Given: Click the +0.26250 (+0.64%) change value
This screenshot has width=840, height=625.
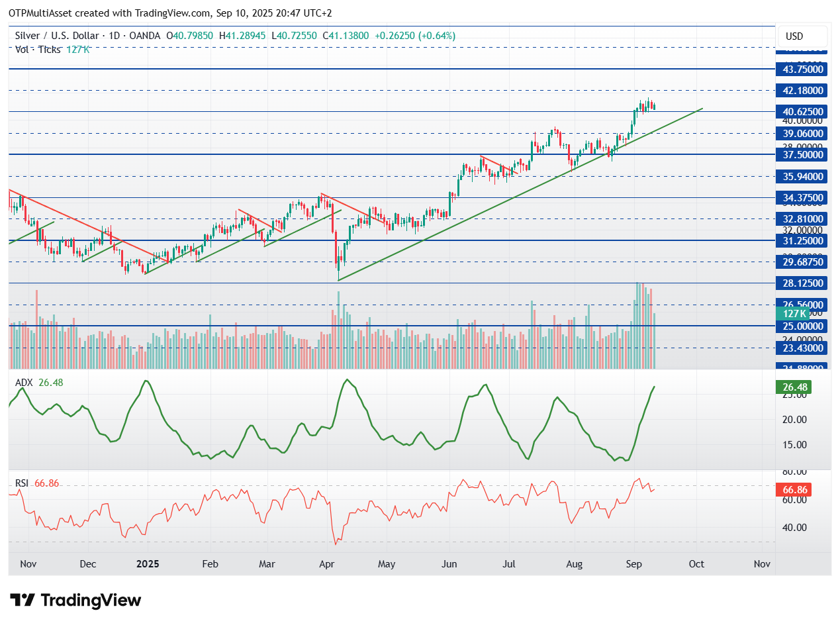Looking at the screenshot, I should [x=415, y=36].
